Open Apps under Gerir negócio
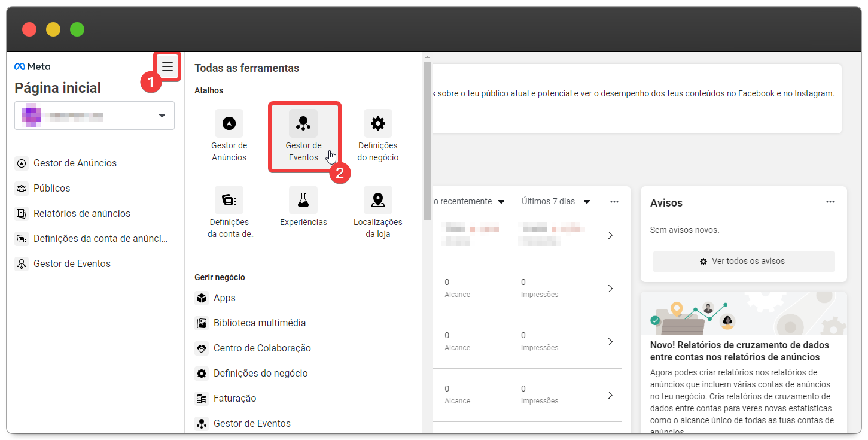This screenshot has width=868, height=440. pyautogui.click(x=224, y=298)
